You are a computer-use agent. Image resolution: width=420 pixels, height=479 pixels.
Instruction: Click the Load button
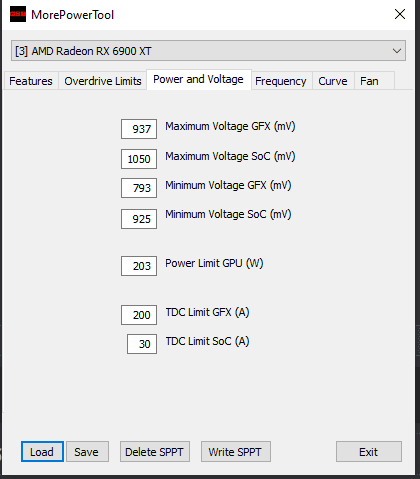pyautogui.click(x=42, y=452)
